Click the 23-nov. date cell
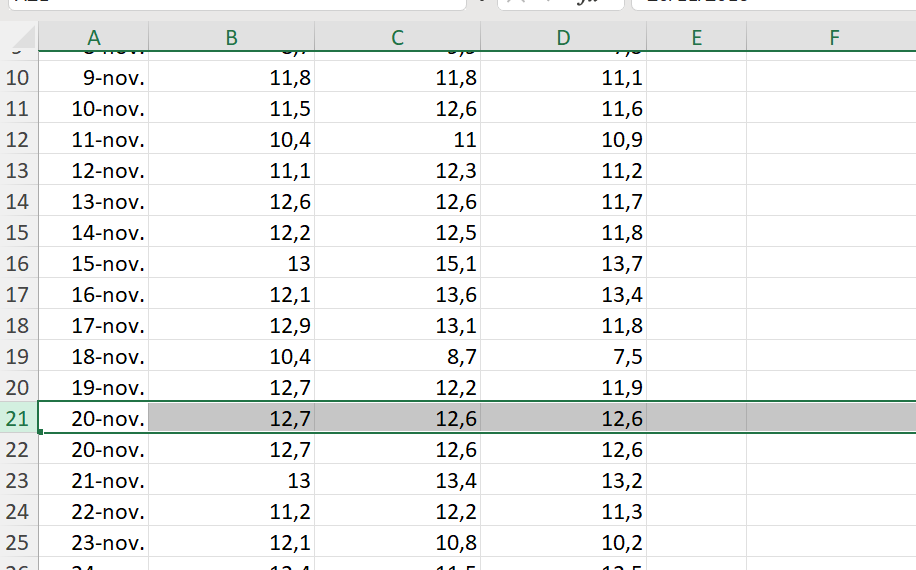The width and height of the screenshot is (916, 570). point(94,543)
